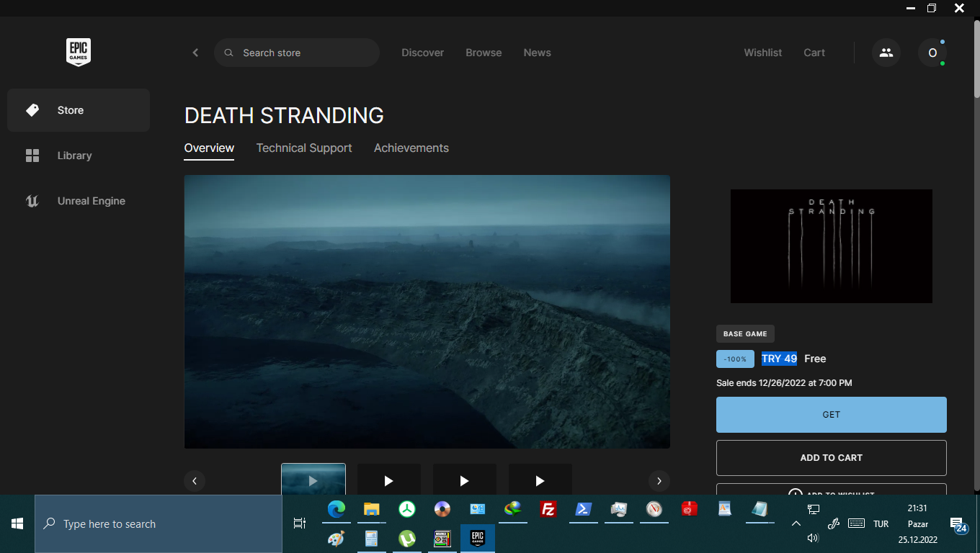The width and height of the screenshot is (980, 553).
Task: Open uTorrent from the taskbar
Action: (407, 539)
